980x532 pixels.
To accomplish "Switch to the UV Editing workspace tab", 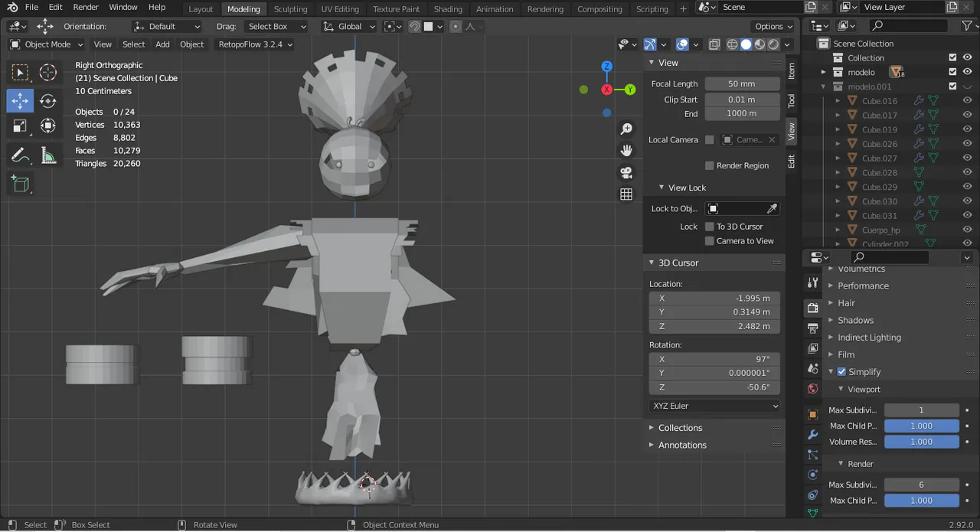I will 340,9.
